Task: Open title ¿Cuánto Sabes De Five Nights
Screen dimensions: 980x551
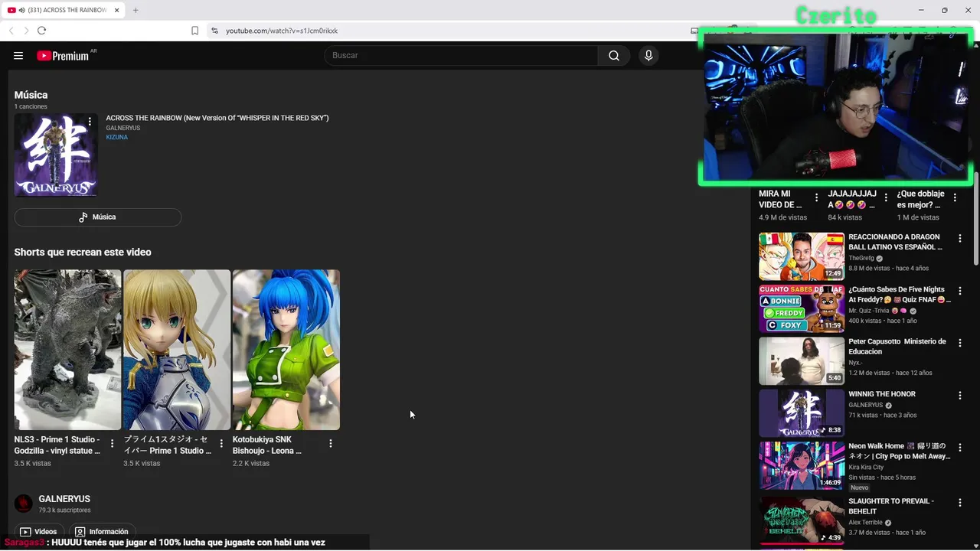Action: 899,295
